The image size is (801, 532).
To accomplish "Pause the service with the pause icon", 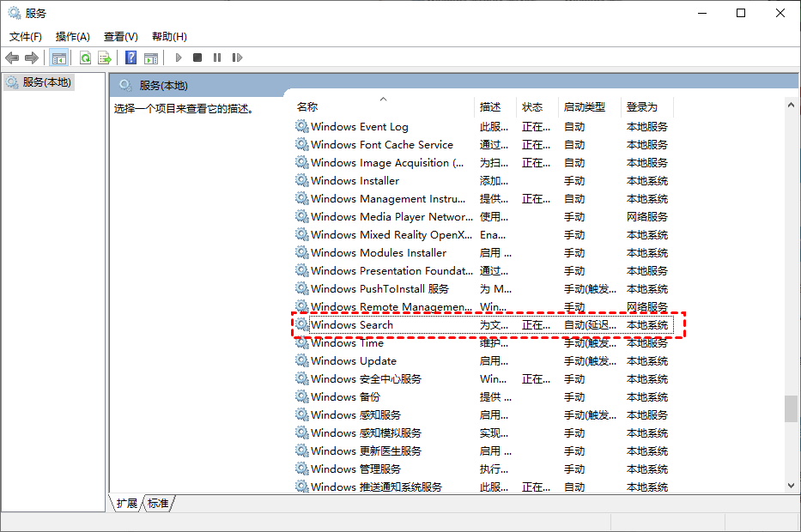I will (217, 57).
